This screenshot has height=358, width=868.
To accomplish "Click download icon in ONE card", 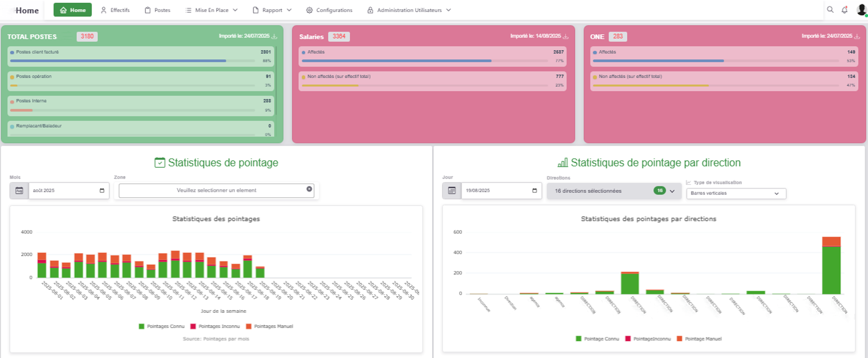I will point(857,37).
